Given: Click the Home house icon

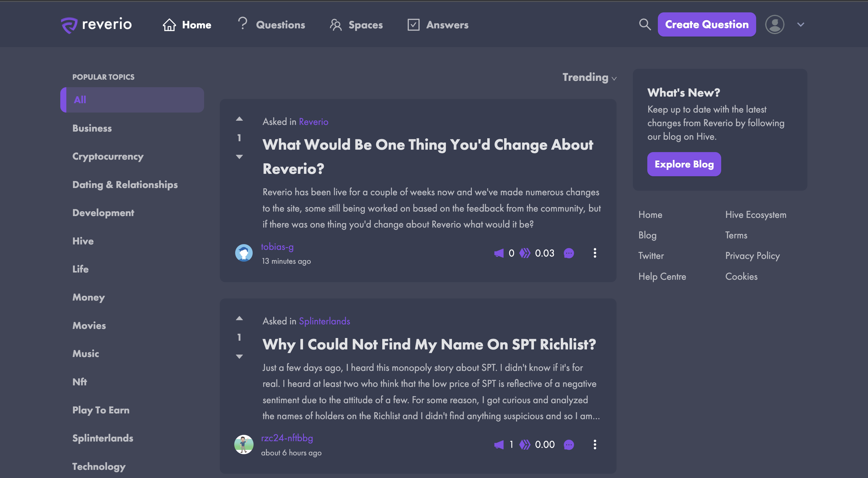Looking at the screenshot, I should 169,25.
